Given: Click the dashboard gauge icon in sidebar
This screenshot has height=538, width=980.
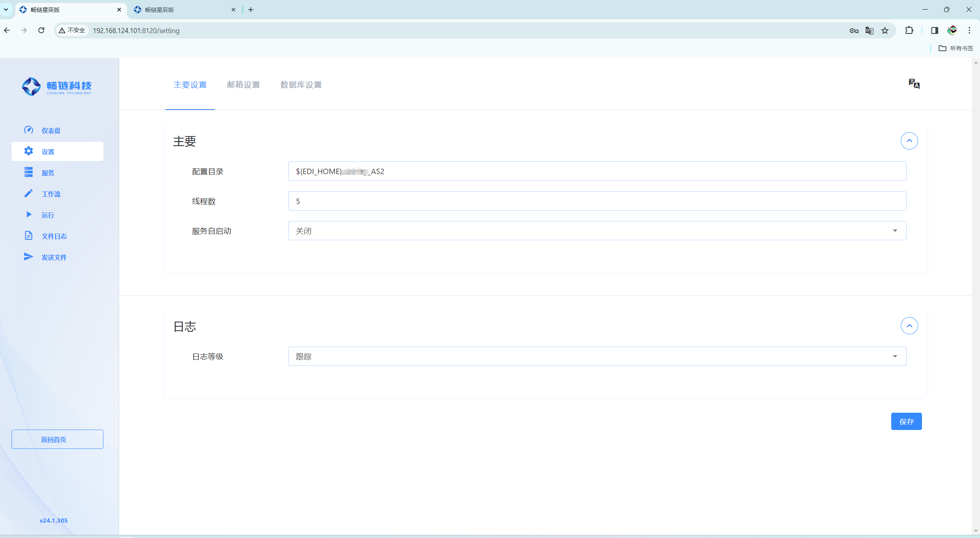Looking at the screenshot, I should [28, 130].
